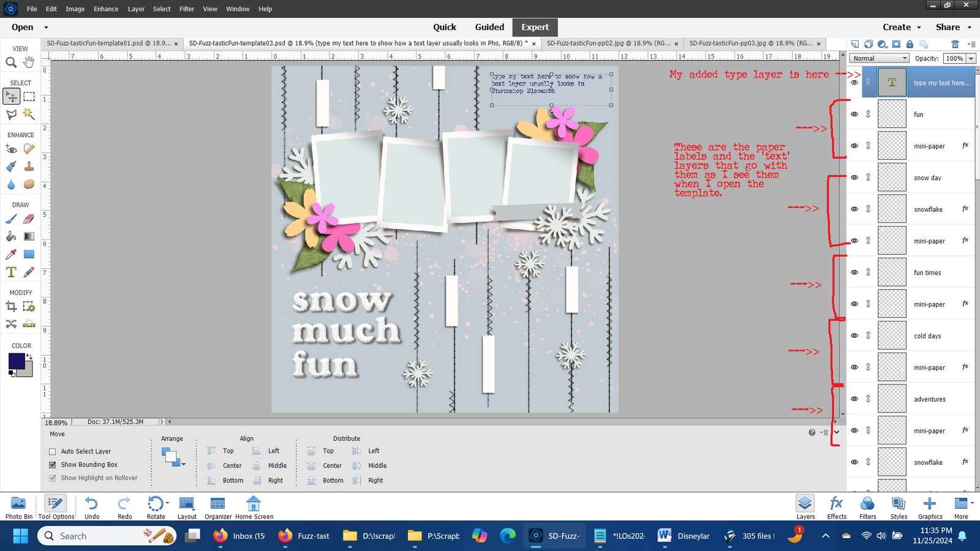Click the Share button at top right

click(x=949, y=27)
